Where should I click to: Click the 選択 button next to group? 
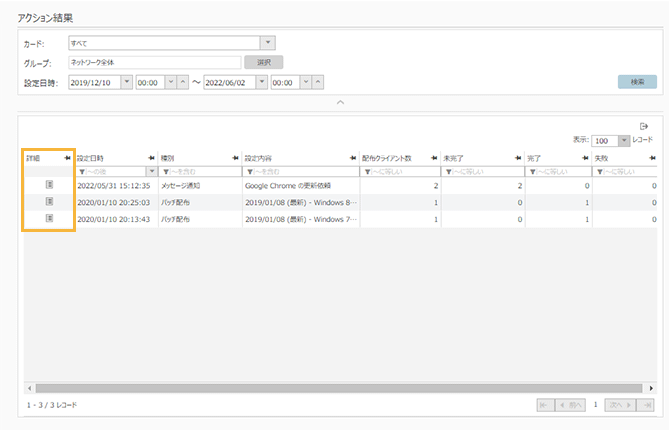(262, 62)
